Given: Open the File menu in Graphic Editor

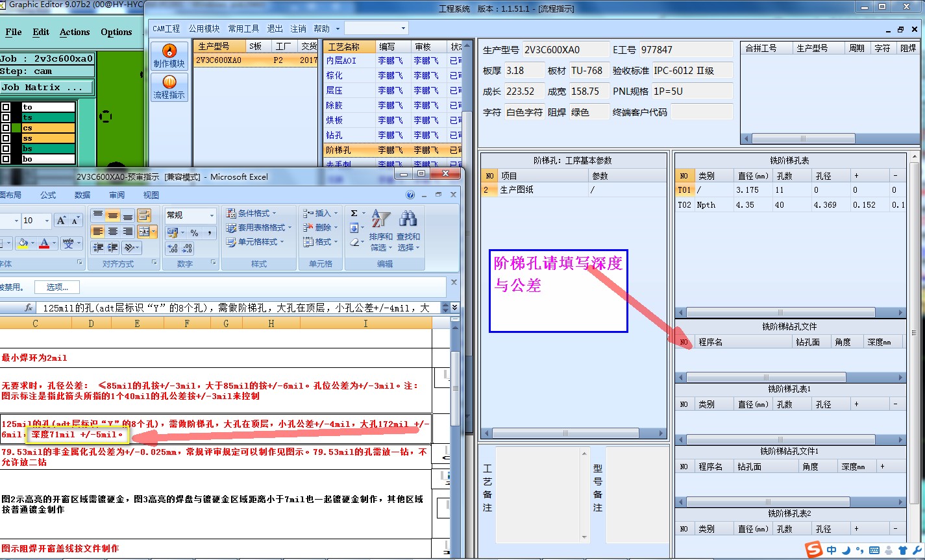Looking at the screenshot, I should point(13,32).
